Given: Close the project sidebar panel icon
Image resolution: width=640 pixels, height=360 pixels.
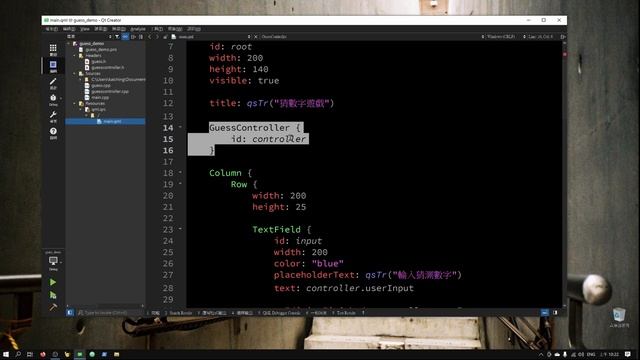Looking at the screenshot, I should coord(141,37).
